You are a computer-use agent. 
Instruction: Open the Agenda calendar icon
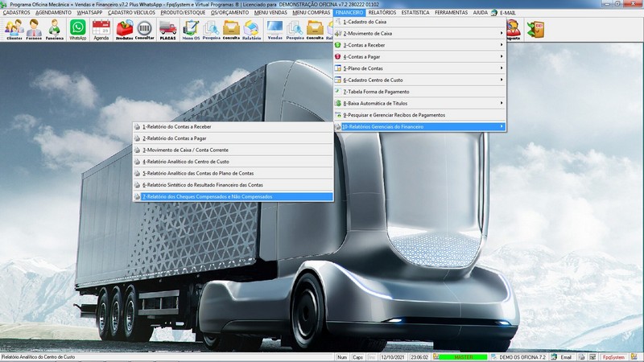[101, 30]
